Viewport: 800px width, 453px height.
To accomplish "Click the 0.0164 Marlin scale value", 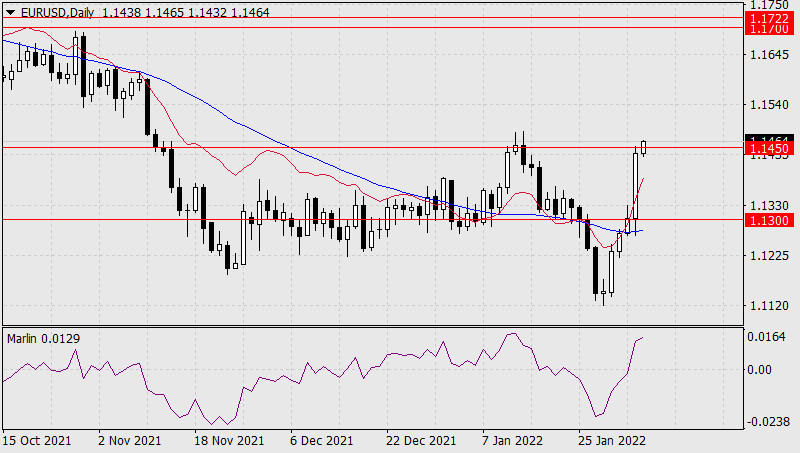I will click(766, 337).
